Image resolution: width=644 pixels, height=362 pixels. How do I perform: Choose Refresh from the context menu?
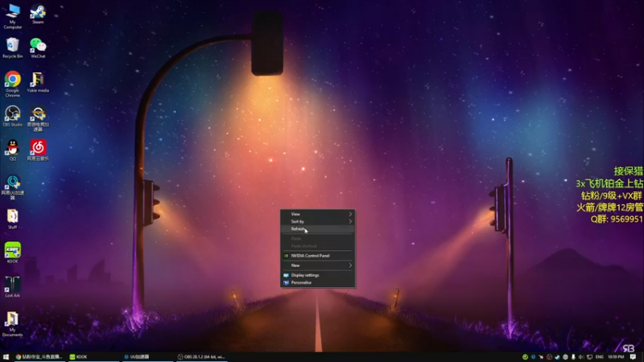point(317,229)
